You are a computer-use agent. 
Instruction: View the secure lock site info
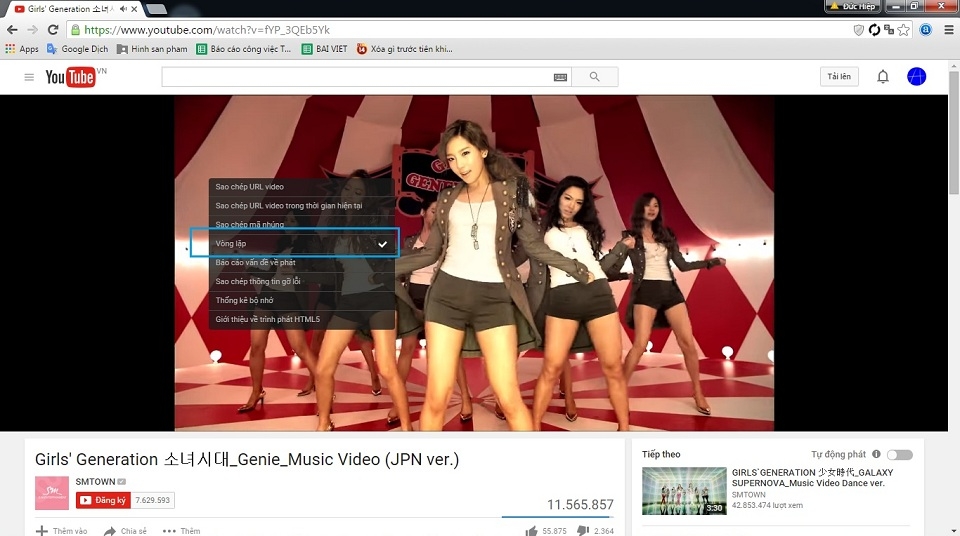(75, 29)
